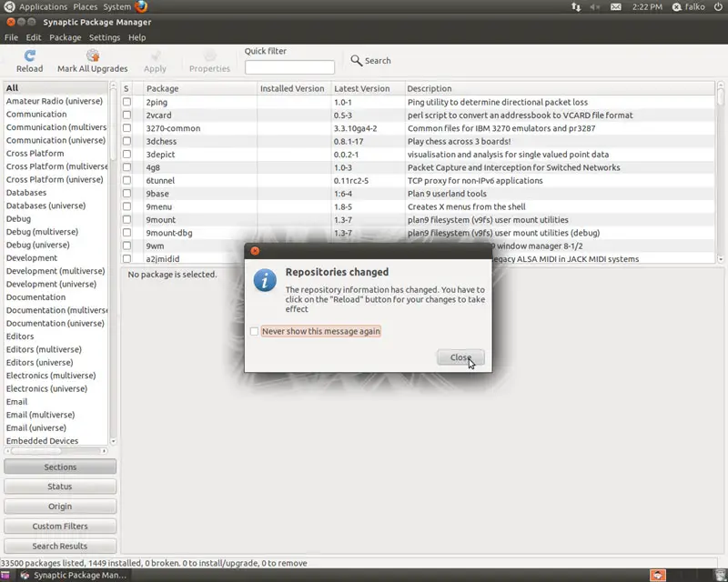Click the Status filter button
The image size is (728, 582).
click(x=60, y=487)
